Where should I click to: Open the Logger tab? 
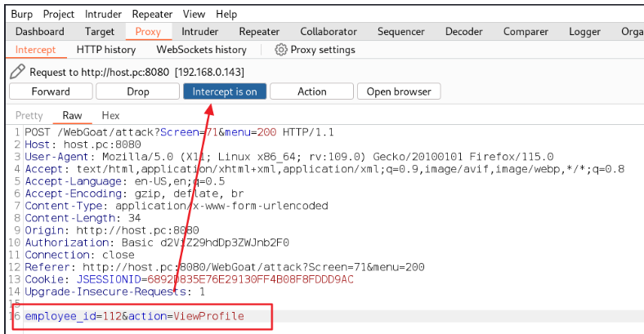tap(584, 32)
